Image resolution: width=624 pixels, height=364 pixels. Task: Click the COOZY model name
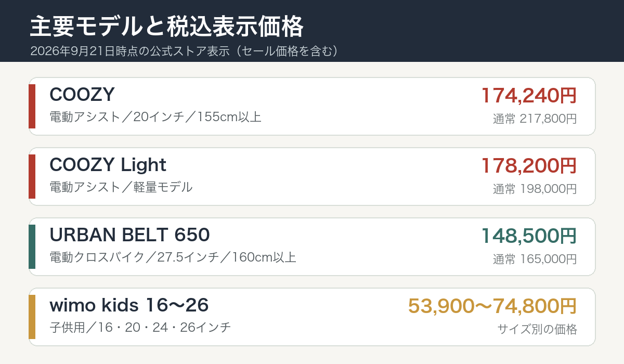click(x=82, y=95)
